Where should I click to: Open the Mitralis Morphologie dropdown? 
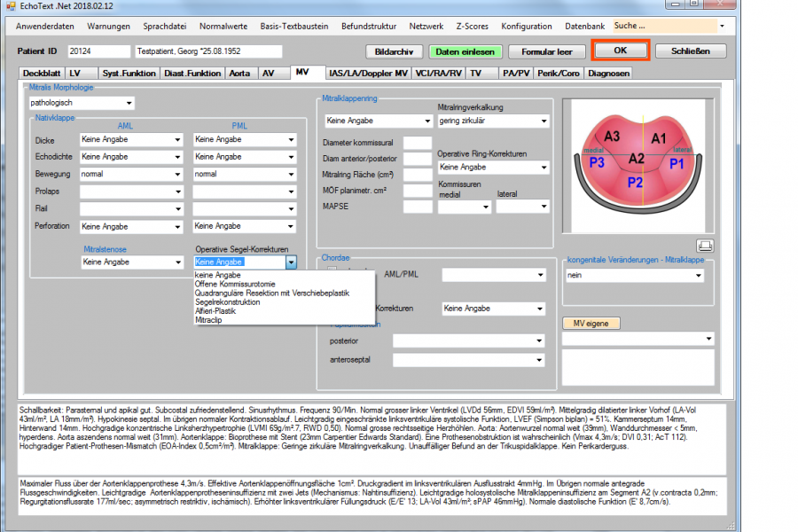[82, 103]
